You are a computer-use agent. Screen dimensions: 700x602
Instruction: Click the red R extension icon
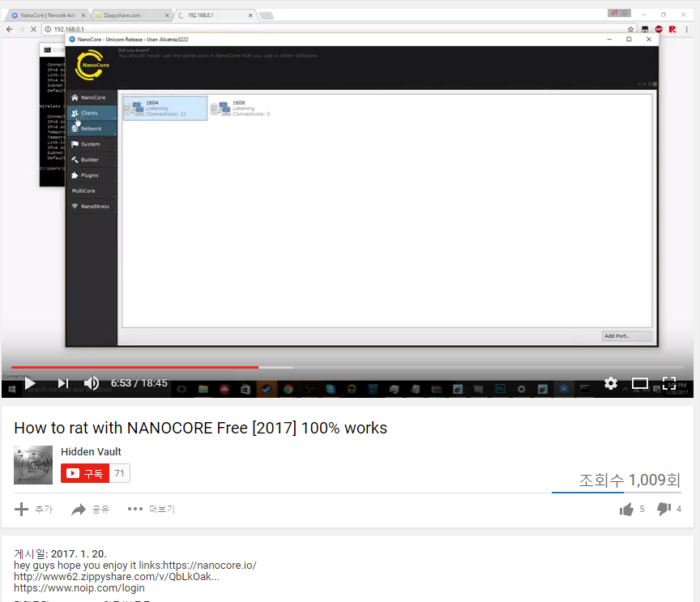[672, 29]
